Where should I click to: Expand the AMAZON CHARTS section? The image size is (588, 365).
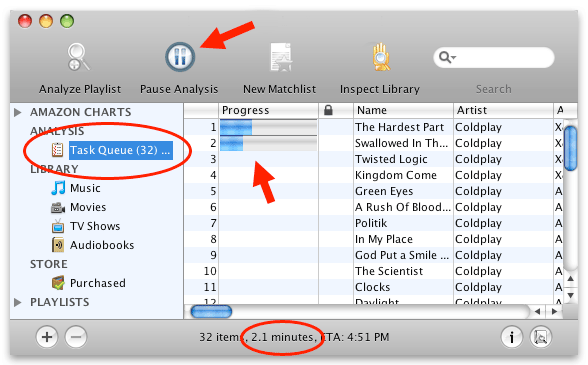pos(17,112)
